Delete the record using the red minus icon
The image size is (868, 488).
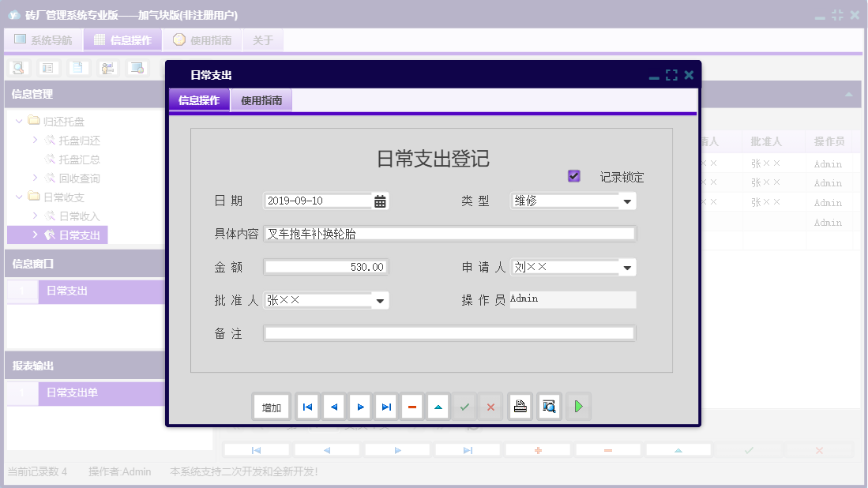coord(412,406)
